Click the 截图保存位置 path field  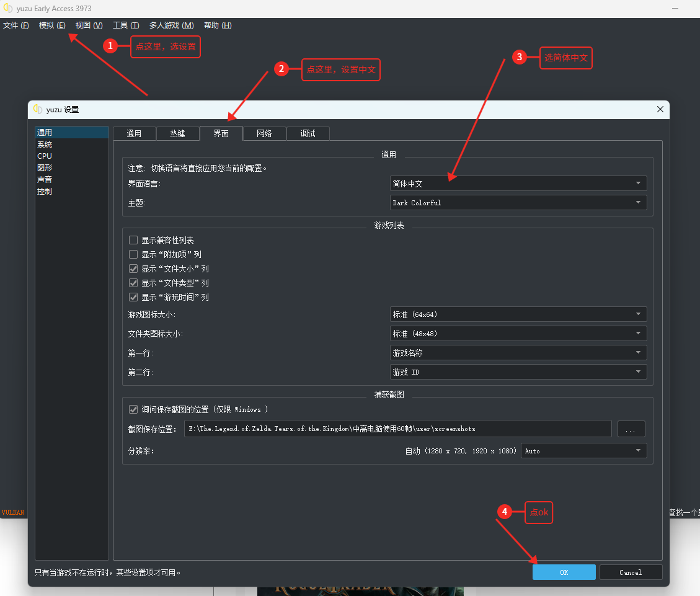pyautogui.click(x=397, y=429)
